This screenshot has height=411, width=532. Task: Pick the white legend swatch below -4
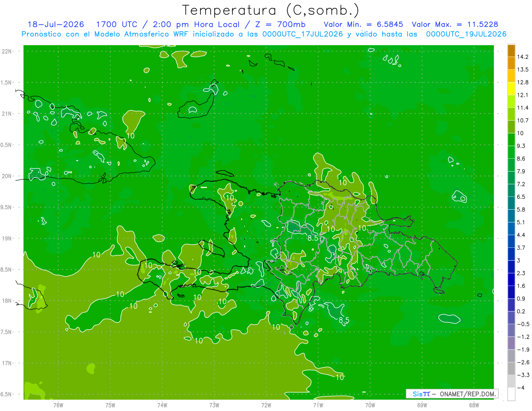click(511, 394)
